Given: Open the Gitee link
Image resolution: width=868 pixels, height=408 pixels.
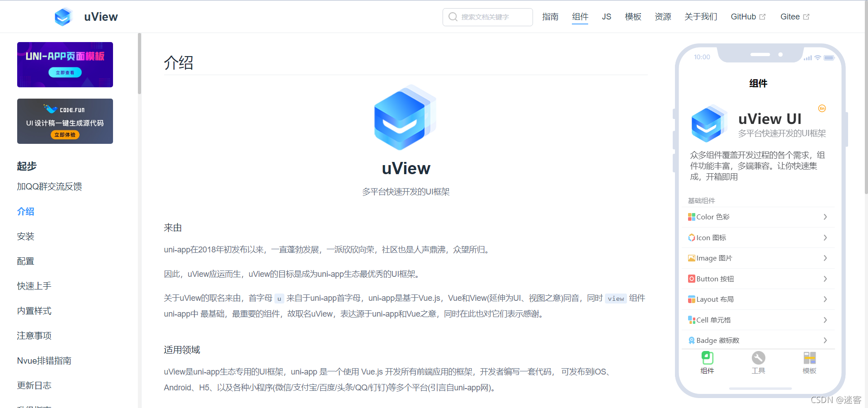Looking at the screenshot, I should 795,17.
